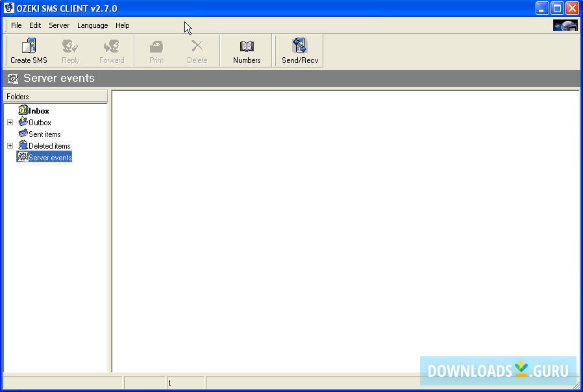The width and height of the screenshot is (583, 392).
Task: Open the Server menu
Action: pyautogui.click(x=58, y=25)
